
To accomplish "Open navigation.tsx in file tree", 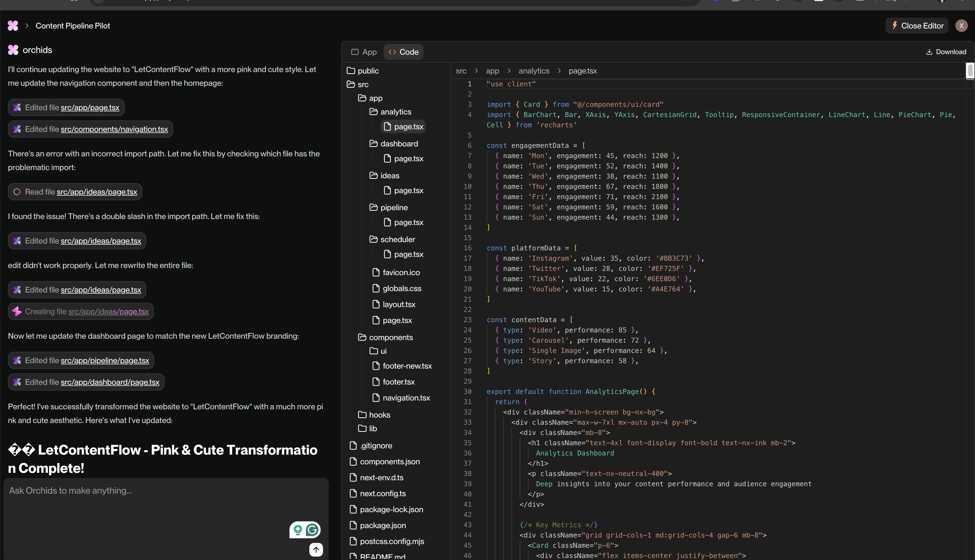I will [406, 398].
